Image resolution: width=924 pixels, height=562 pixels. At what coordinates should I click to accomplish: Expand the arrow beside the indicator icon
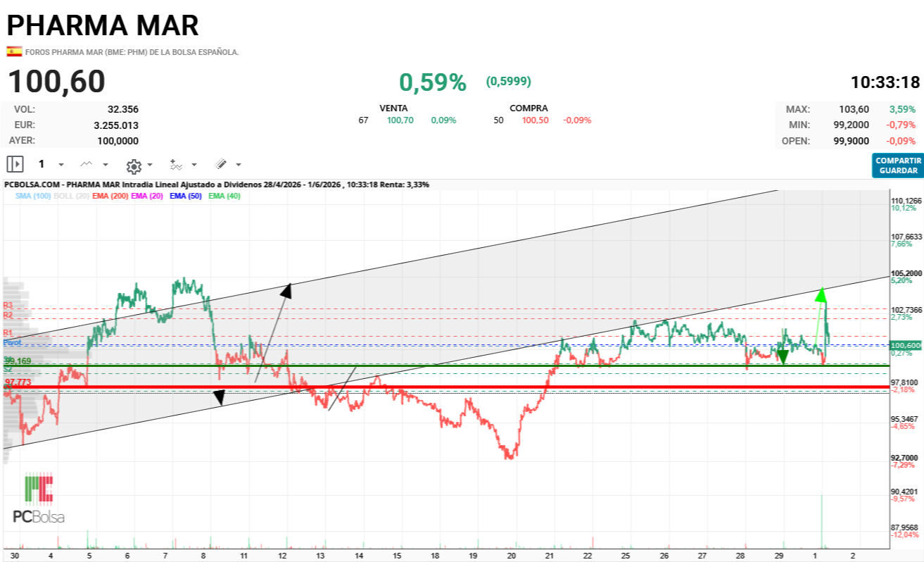(x=194, y=165)
